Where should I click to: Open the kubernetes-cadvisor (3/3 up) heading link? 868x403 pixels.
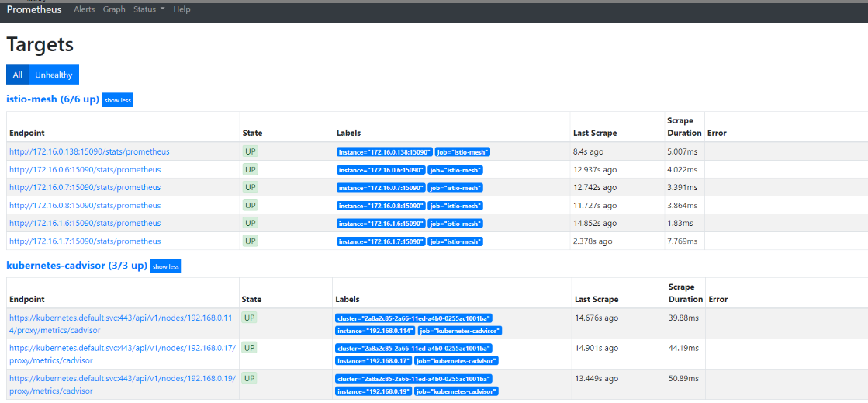(x=76, y=266)
